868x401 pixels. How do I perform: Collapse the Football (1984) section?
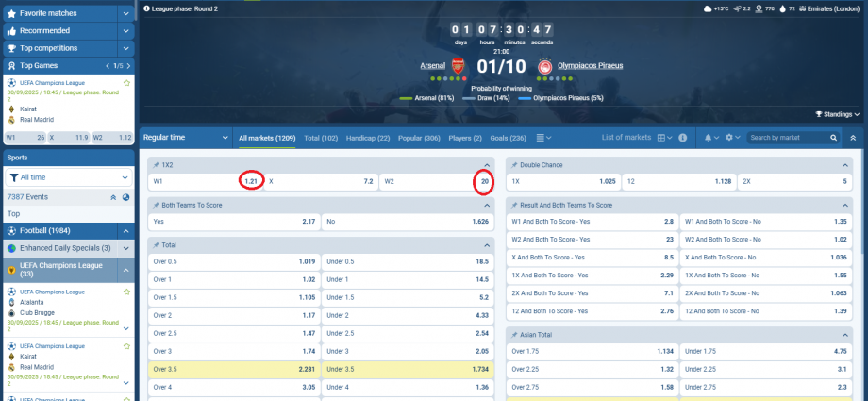point(126,231)
